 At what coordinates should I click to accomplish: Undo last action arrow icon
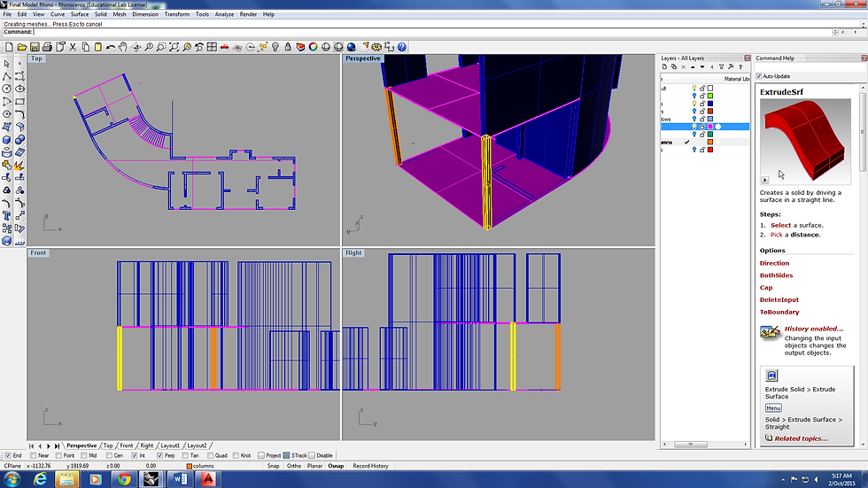point(110,47)
